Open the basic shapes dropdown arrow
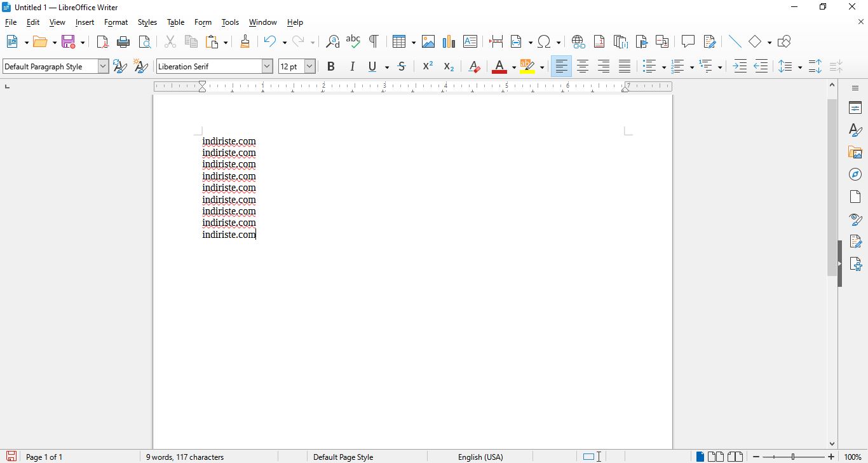The height and width of the screenshot is (463, 868). [x=769, y=43]
